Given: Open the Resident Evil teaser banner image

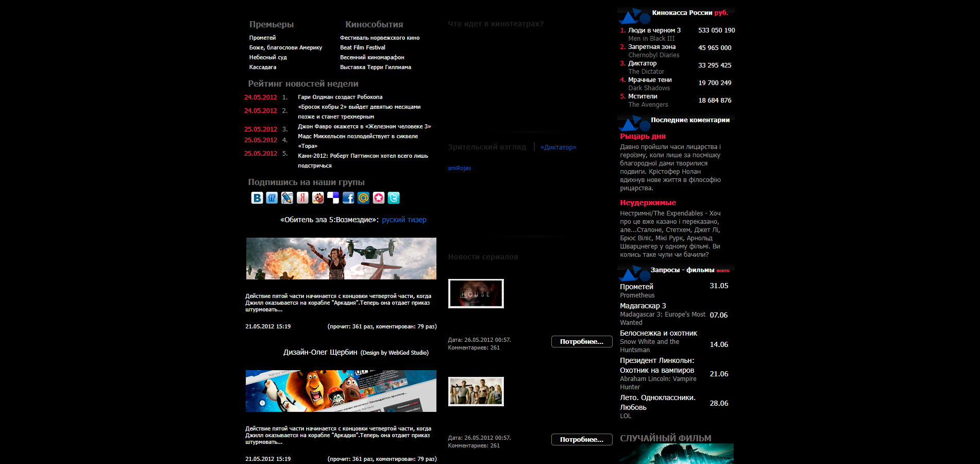Looking at the screenshot, I should tap(341, 258).
